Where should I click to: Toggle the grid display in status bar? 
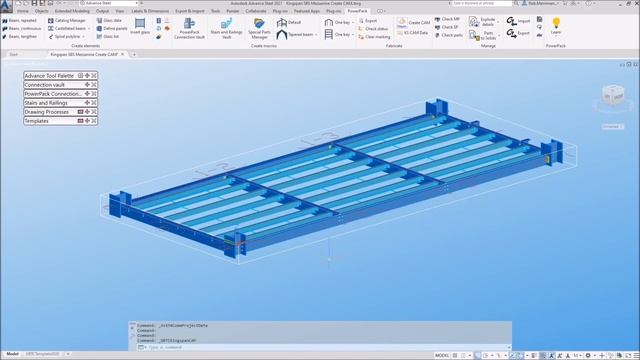pyautogui.click(x=455, y=356)
